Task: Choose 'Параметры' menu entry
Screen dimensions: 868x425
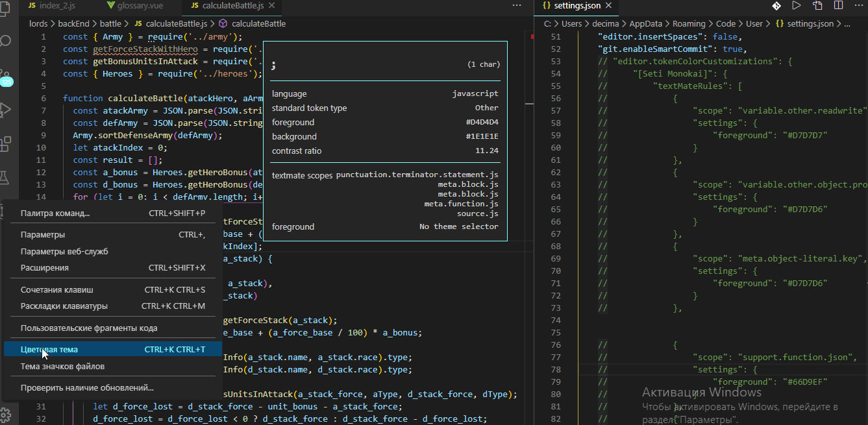Action: 113,234
